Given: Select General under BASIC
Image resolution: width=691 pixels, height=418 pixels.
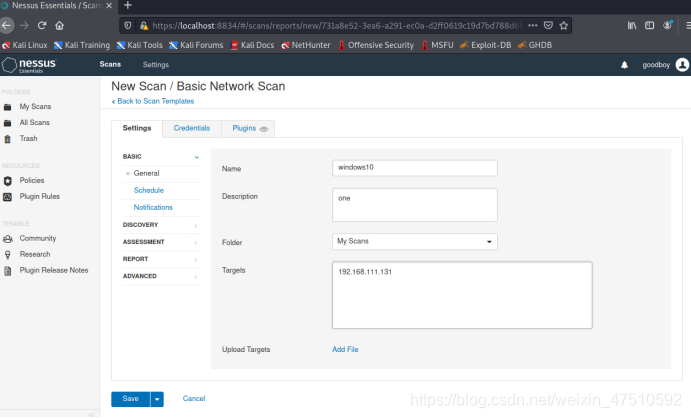Looking at the screenshot, I should (x=146, y=173).
